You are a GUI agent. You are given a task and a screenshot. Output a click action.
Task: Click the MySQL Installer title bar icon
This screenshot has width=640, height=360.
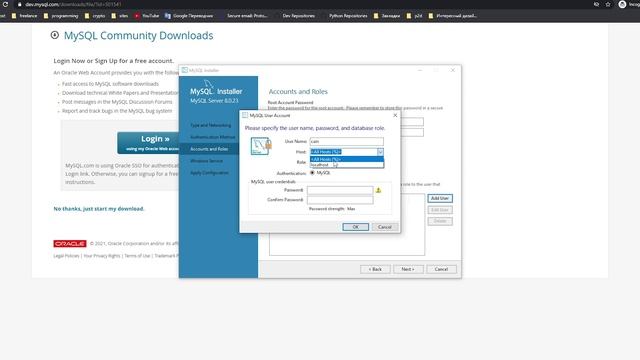pyautogui.click(x=184, y=70)
